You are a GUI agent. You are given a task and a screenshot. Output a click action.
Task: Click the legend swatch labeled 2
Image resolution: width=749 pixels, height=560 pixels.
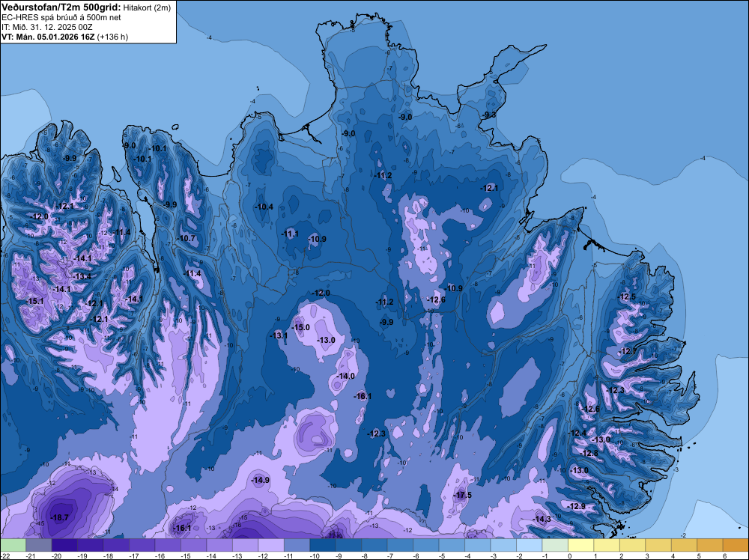pos(632,545)
